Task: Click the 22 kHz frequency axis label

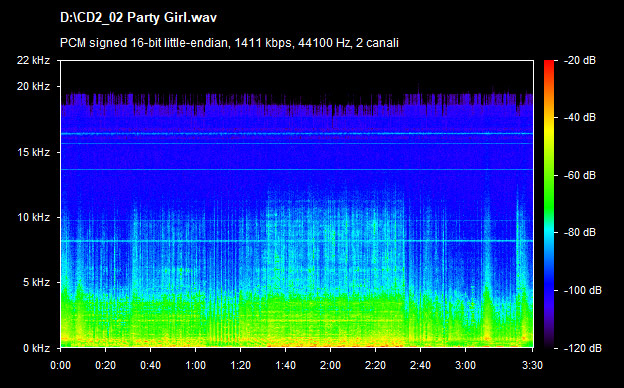Action: point(33,60)
